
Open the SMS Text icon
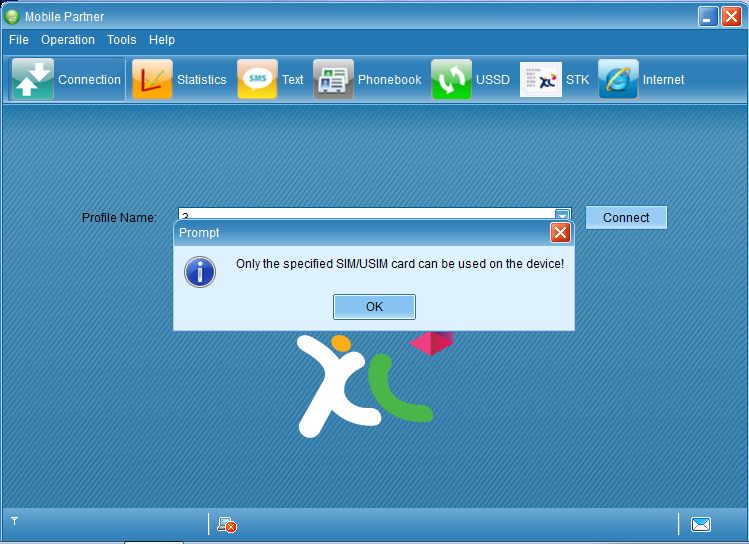[257, 79]
